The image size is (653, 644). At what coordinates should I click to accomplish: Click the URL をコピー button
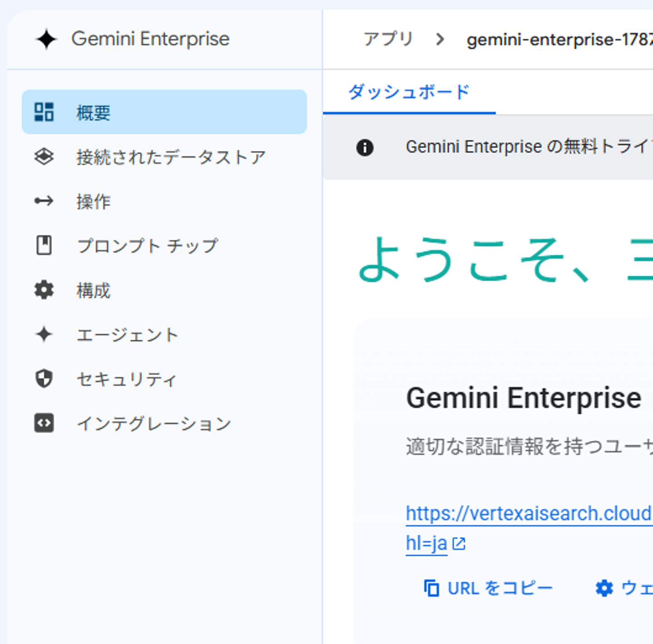tap(488, 588)
